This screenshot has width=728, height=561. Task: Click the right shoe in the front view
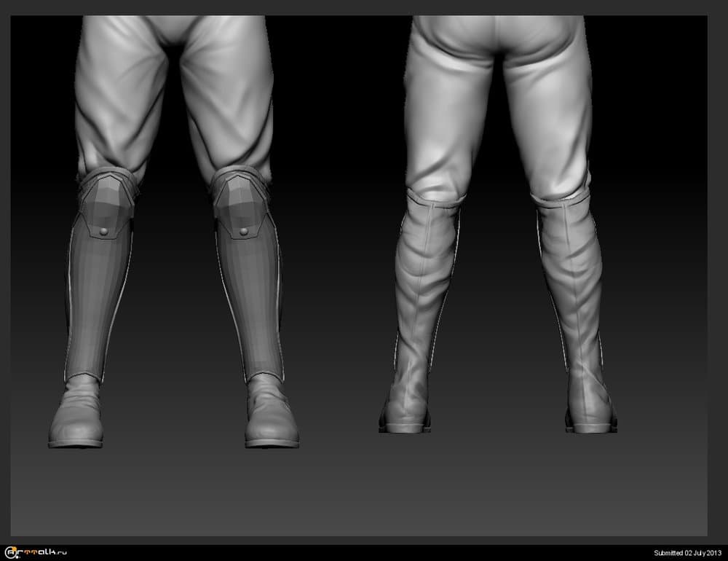[x=269, y=419]
